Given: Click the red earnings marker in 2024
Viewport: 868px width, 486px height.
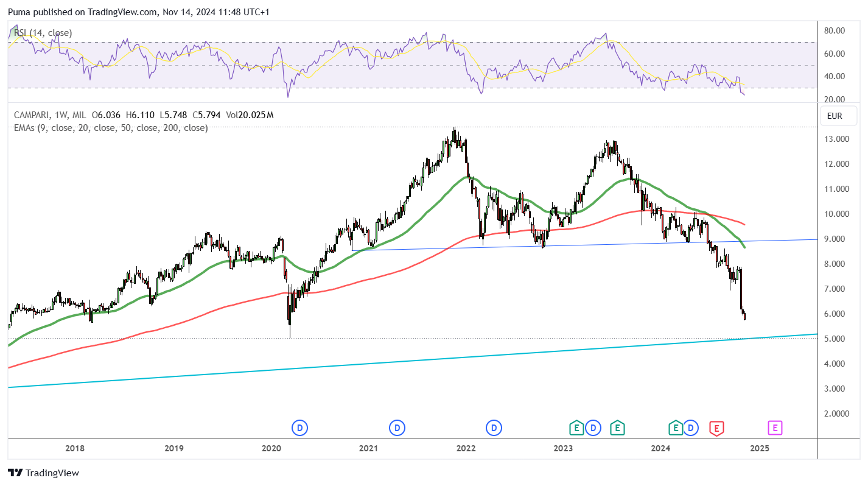Looking at the screenshot, I should (717, 428).
